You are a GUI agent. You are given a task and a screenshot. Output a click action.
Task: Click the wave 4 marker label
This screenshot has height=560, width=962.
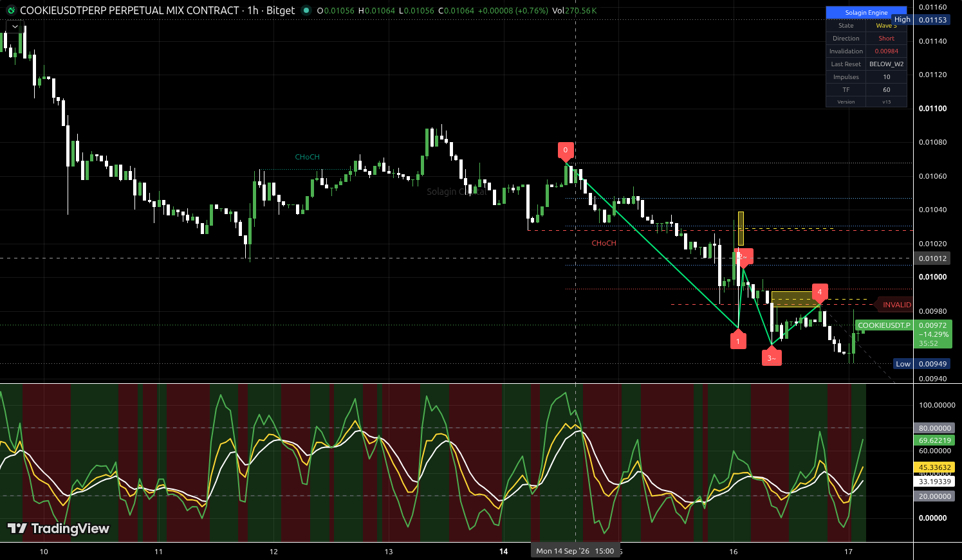point(819,292)
